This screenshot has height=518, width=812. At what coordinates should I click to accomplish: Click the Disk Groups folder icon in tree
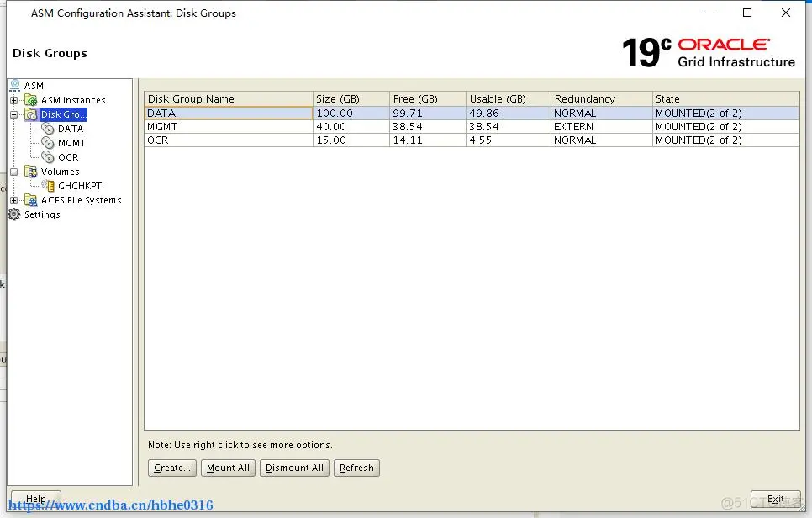[31, 114]
